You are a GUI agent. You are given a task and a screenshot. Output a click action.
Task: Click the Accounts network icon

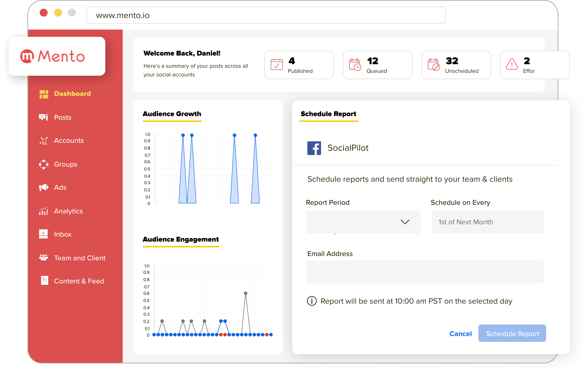[44, 141]
